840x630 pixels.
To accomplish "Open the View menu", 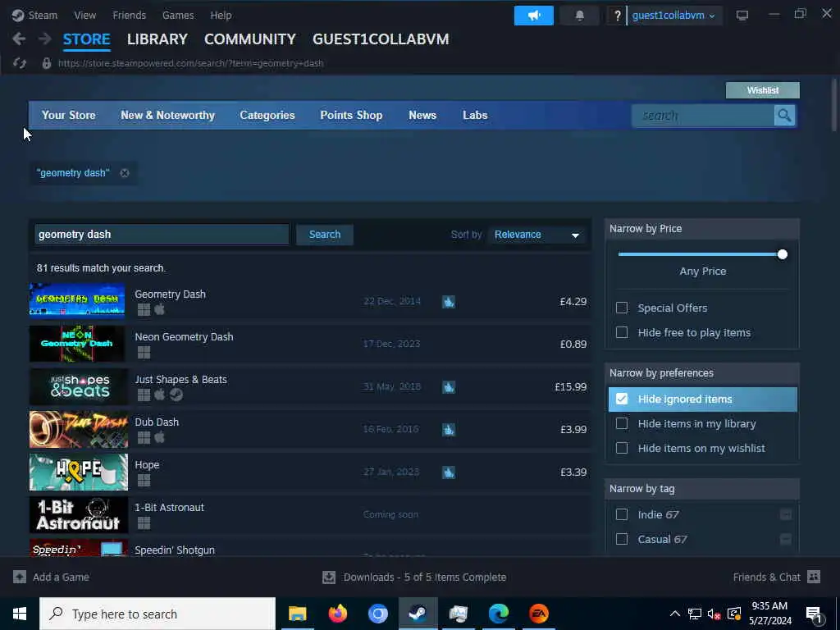I will click(84, 15).
